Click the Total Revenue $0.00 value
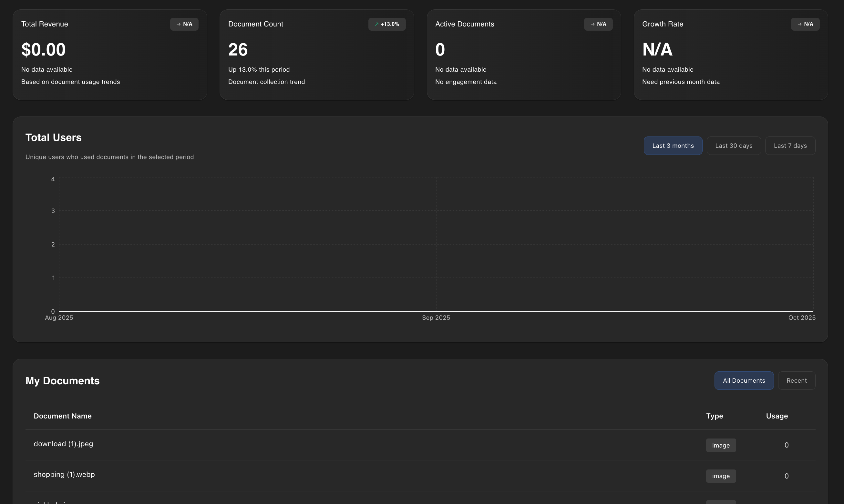Screen dimensions: 844x504 click(x=44, y=50)
